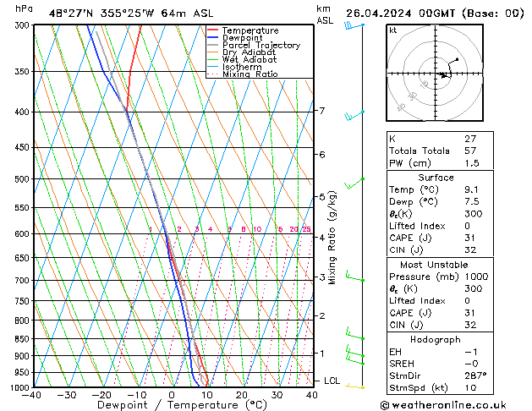Click the Dewpoint / Temperature axis label
Image resolution: width=532 pixels, height=411 pixels.
pyautogui.click(x=171, y=404)
